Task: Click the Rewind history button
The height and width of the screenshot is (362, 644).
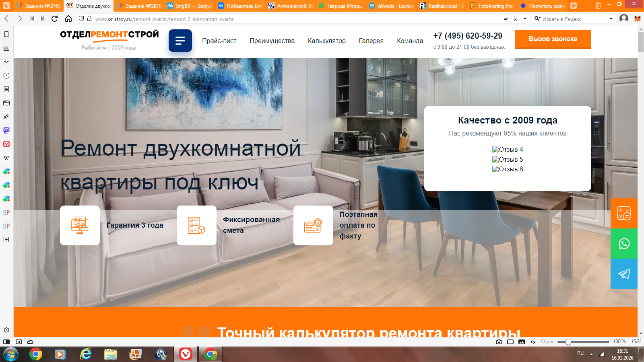Action: 32,19
